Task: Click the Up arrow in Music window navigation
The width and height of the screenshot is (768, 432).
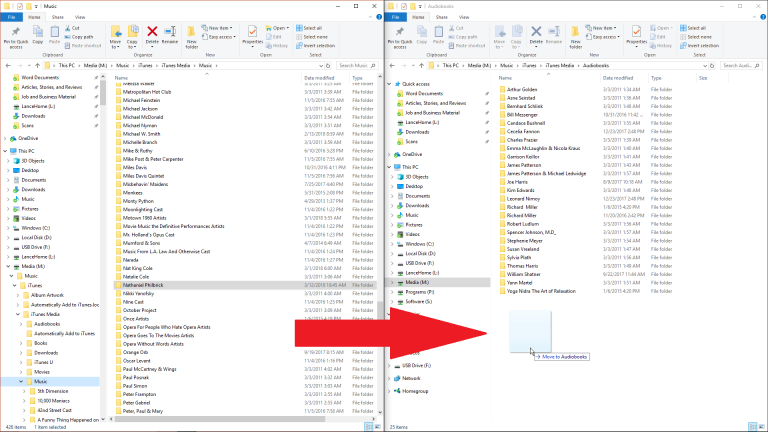Action: click(x=37, y=65)
